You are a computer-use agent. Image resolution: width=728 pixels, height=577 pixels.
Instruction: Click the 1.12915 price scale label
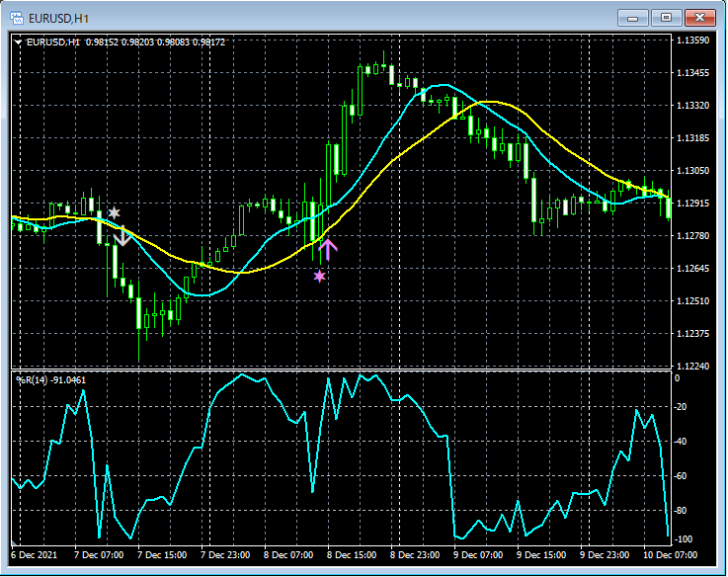[693, 203]
